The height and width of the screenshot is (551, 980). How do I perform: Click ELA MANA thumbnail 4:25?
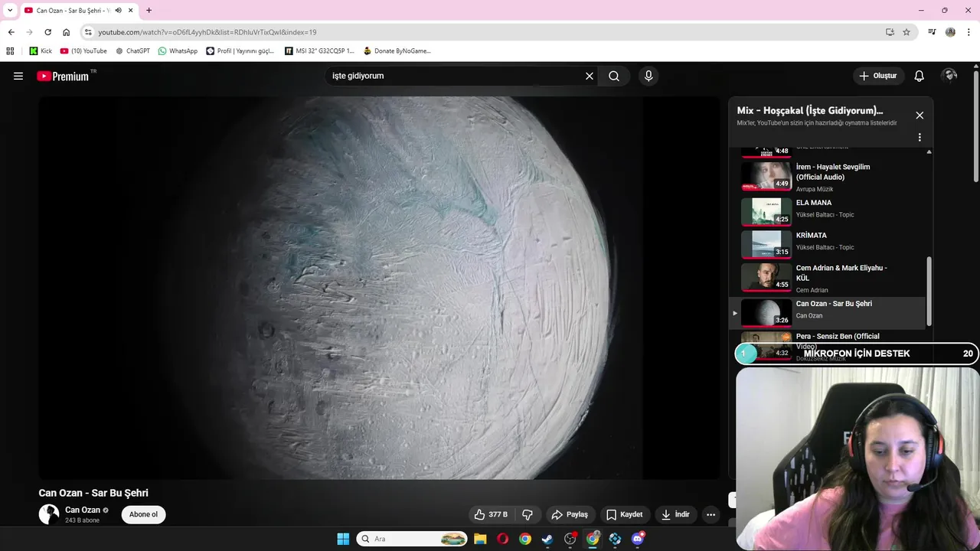(x=766, y=212)
